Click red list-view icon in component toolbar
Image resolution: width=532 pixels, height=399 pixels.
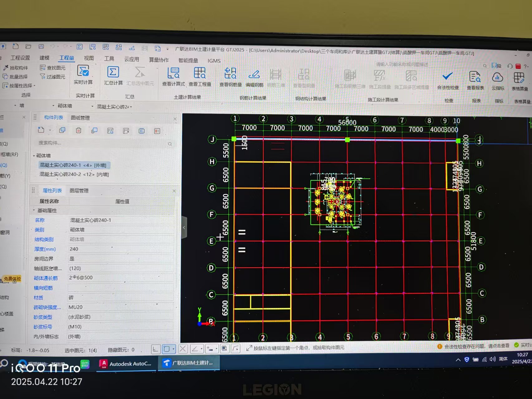(157, 131)
